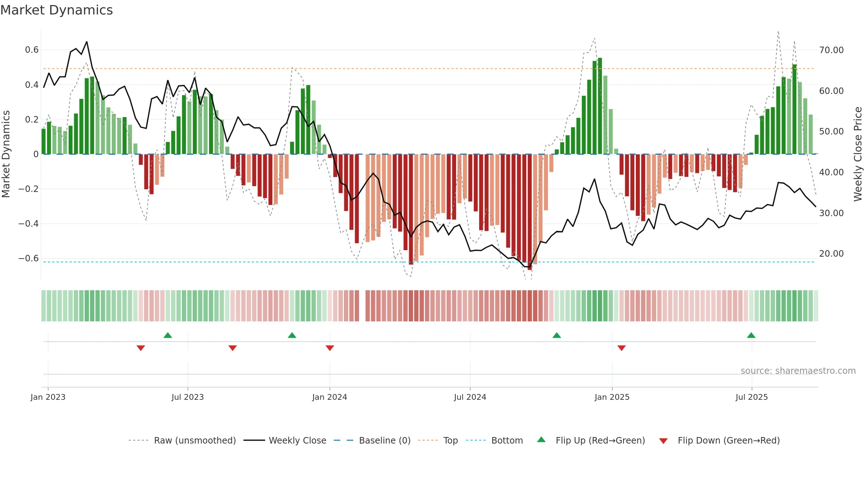This screenshot has width=868, height=488.
Task: Select flip-down triangle marker near Sep 2023
Action: coord(233,348)
